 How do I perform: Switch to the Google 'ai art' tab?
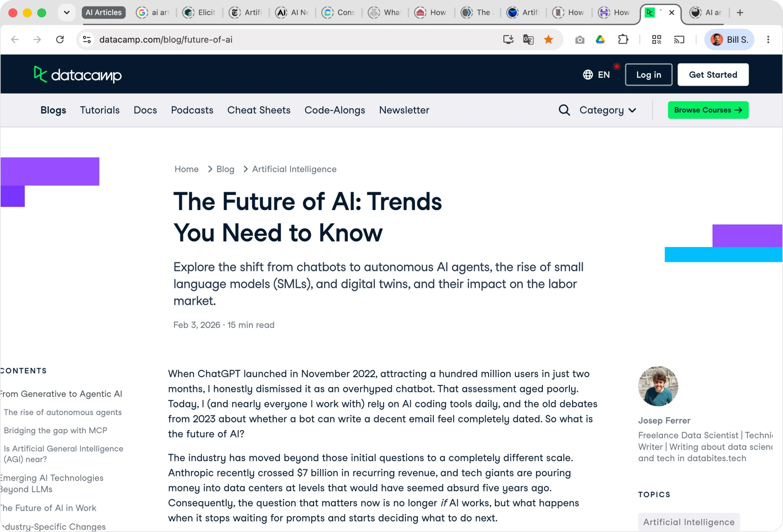pyautogui.click(x=153, y=13)
